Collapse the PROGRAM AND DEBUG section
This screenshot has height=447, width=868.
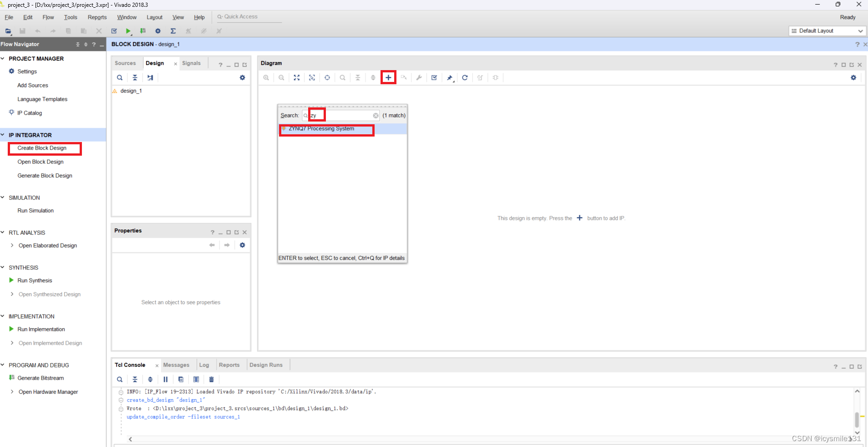3,365
